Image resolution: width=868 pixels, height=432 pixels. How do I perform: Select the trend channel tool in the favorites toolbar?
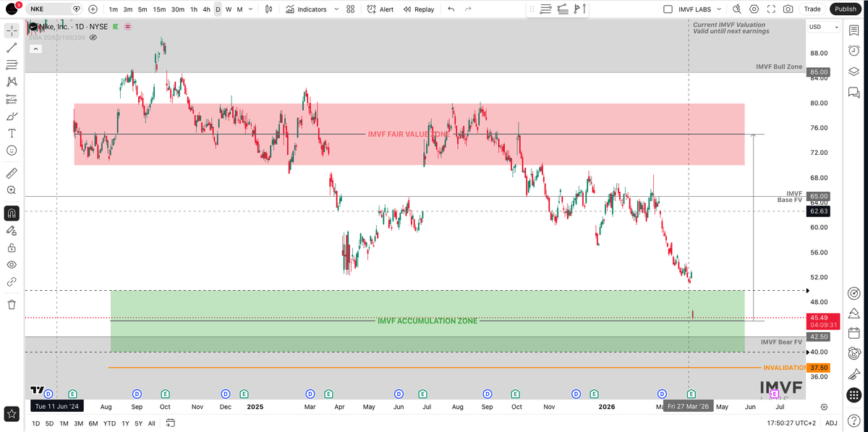coord(563,9)
